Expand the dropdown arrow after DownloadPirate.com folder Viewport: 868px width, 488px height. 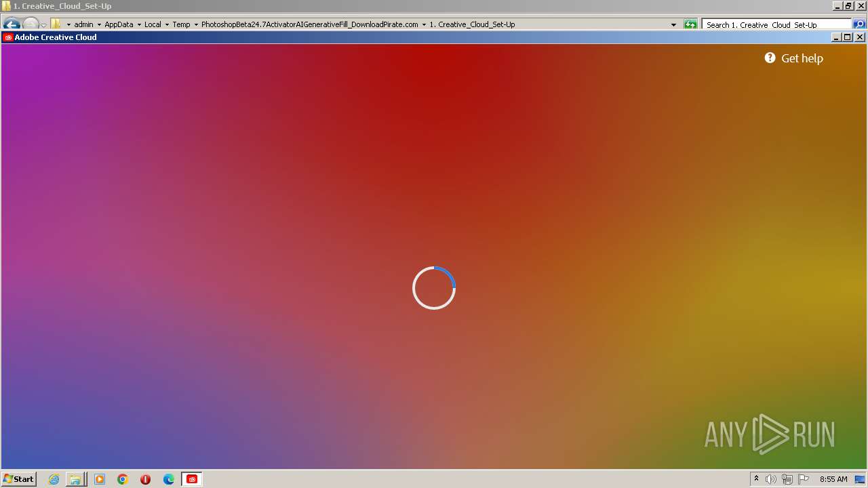click(x=424, y=24)
